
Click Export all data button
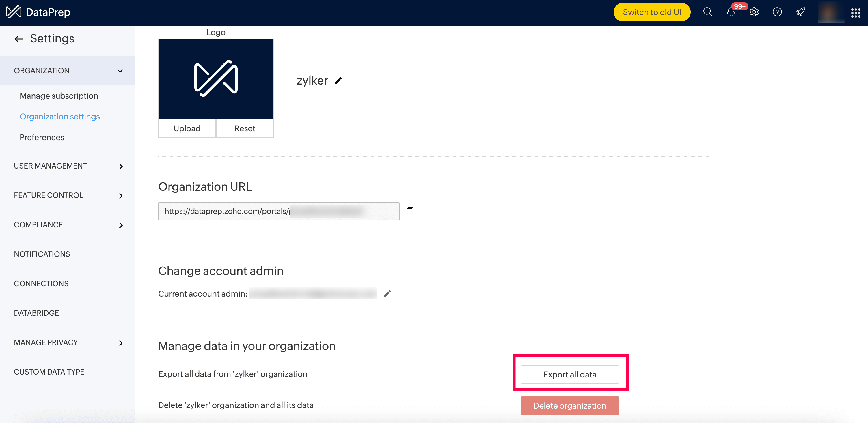(569, 375)
